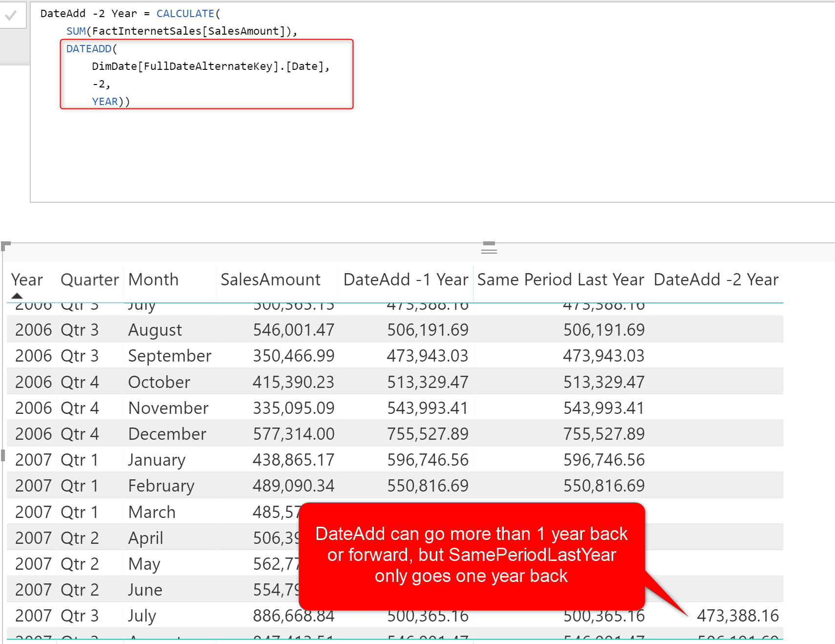The image size is (835, 644).
Task: Select the April month cell
Action: coord(146,538)
